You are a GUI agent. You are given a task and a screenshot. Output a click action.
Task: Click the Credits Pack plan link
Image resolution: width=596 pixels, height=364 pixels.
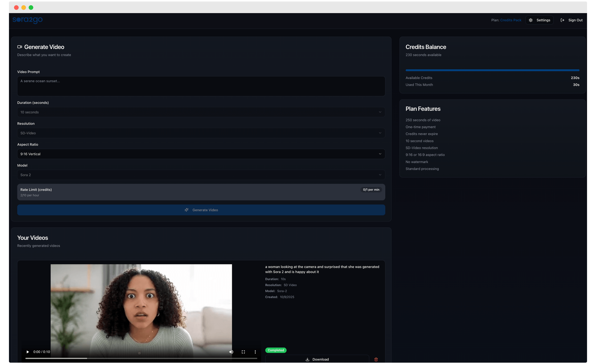coord(511,20)
